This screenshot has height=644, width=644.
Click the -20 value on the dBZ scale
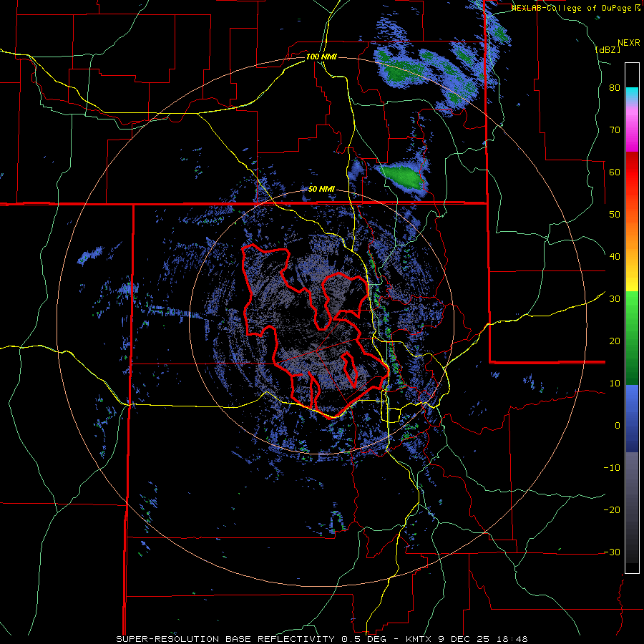pyautogui.click(x=612, y=509)
